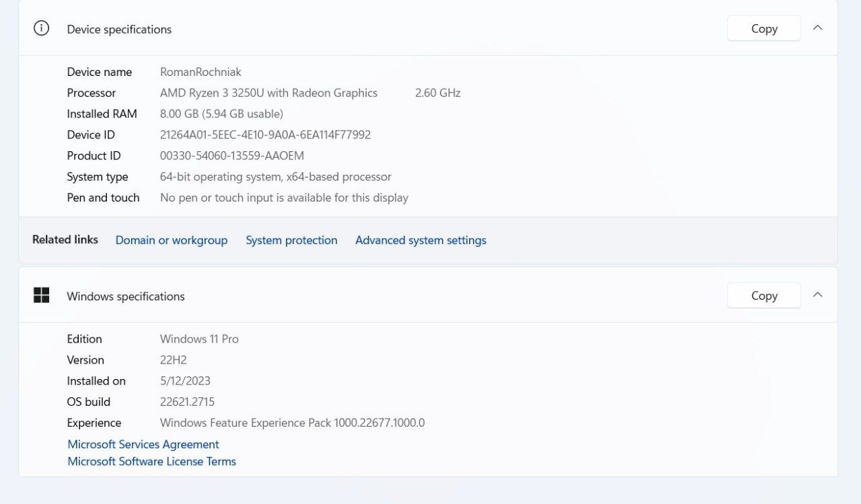Viewport: 861px width, 504px height.
Task: Click the Windows Feature Experience Pack value
Action: coord(293,423)
